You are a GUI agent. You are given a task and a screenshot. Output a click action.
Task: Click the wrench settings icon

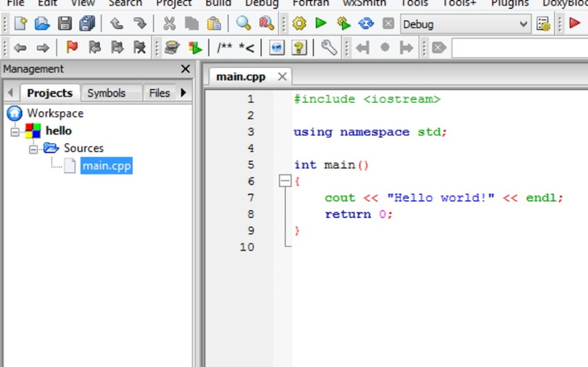click(x=329, y=48)
